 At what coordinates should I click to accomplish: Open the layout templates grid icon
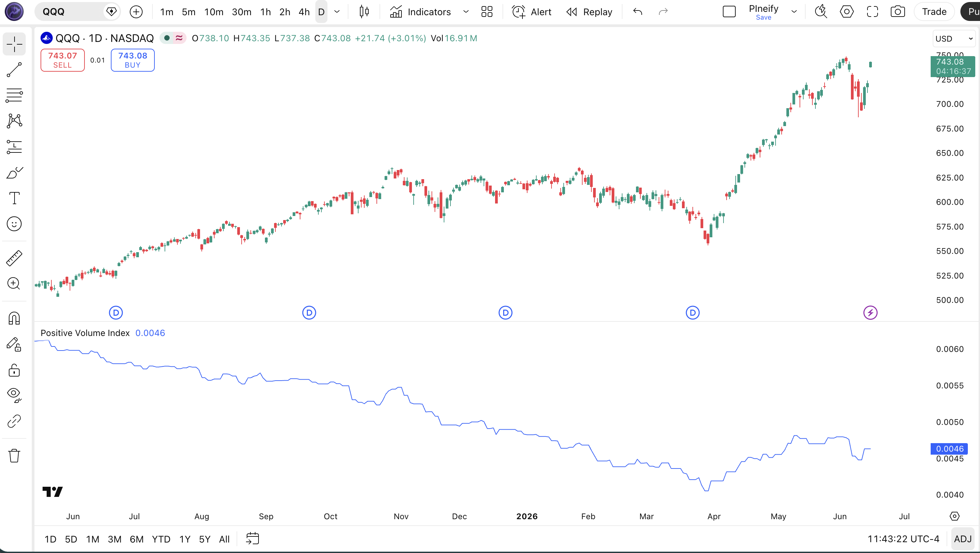487,12
